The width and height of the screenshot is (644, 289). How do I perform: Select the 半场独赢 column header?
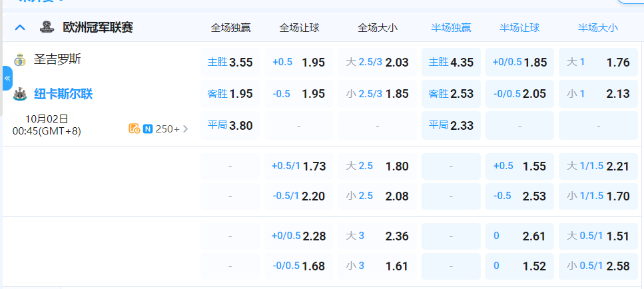pyautogui.click(x=451, y=28)
